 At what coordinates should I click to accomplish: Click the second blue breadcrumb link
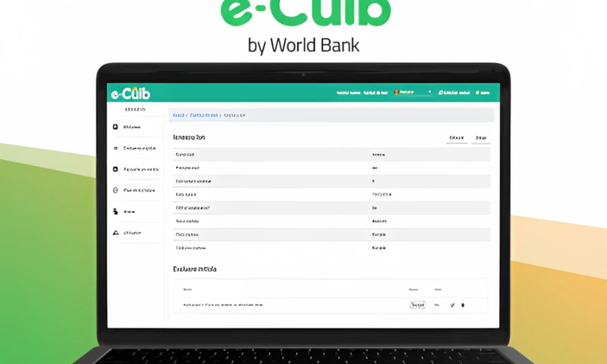coord(203,115)
